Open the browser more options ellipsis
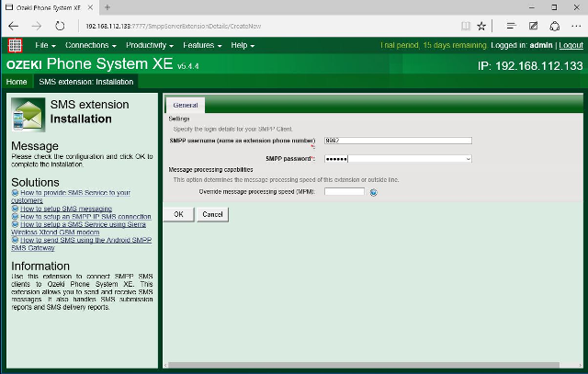The image size is (588, 374). point(576,26)
